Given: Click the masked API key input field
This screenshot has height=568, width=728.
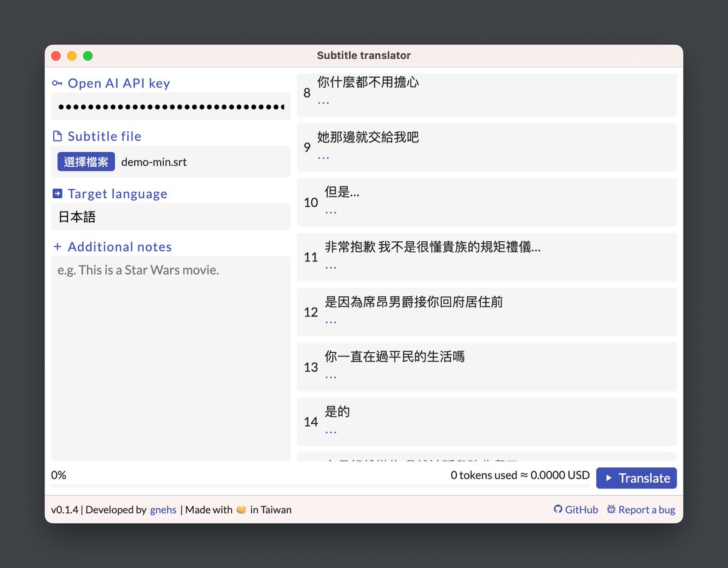Looking at the screenshot, I should click(x=170, y=106).
